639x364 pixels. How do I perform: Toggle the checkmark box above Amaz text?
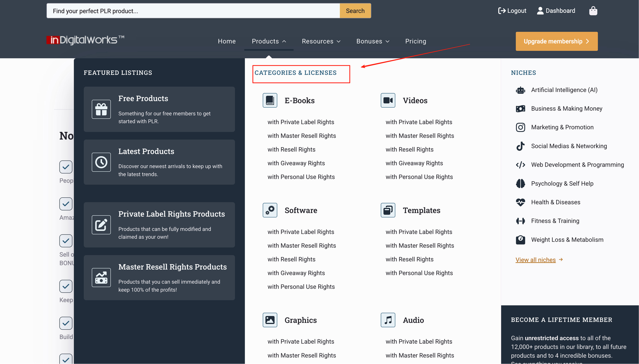coord(66,204)
